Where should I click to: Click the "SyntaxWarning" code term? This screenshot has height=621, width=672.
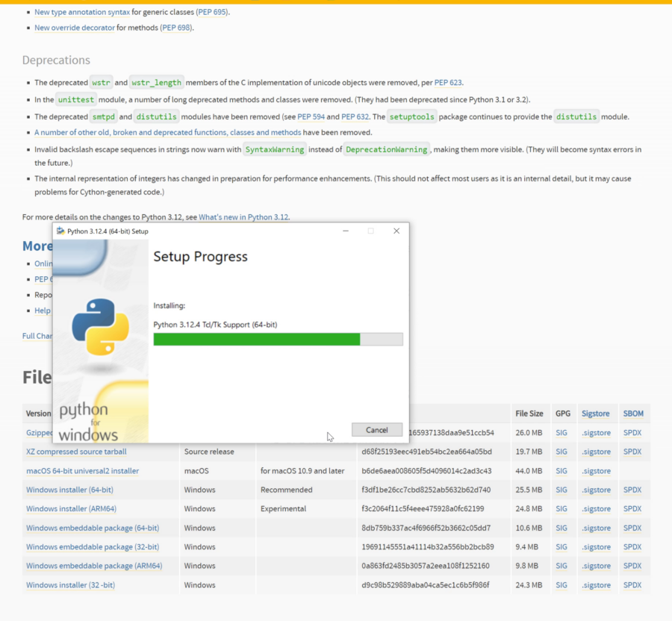pos(275,149)
